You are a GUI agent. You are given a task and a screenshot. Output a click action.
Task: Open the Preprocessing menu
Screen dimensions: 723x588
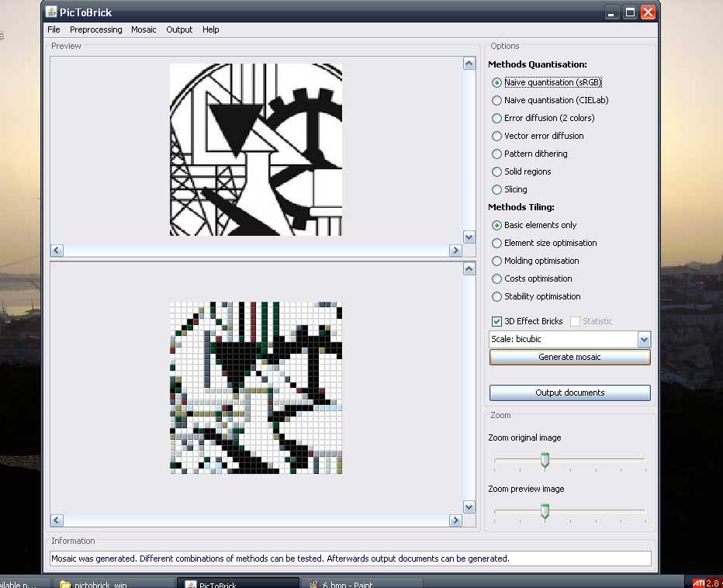[95, 29]
